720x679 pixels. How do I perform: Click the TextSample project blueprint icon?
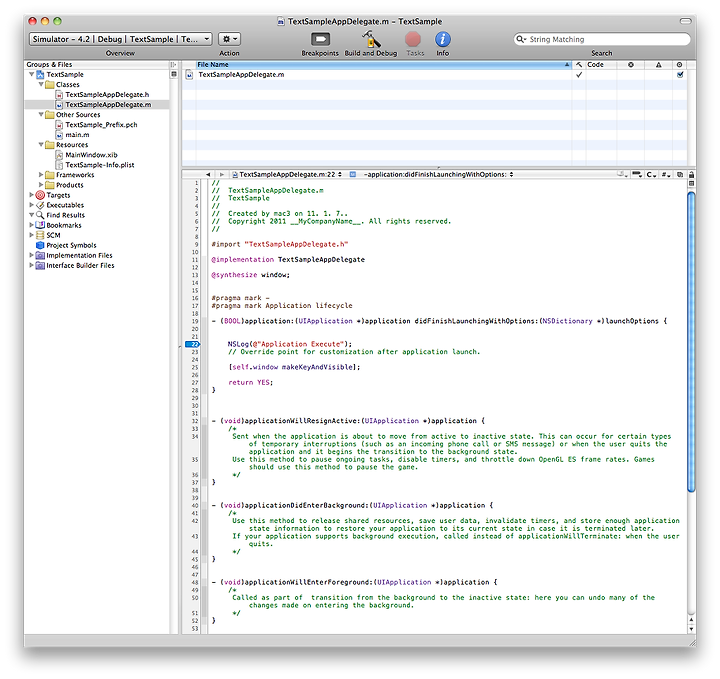coord(40,74)
